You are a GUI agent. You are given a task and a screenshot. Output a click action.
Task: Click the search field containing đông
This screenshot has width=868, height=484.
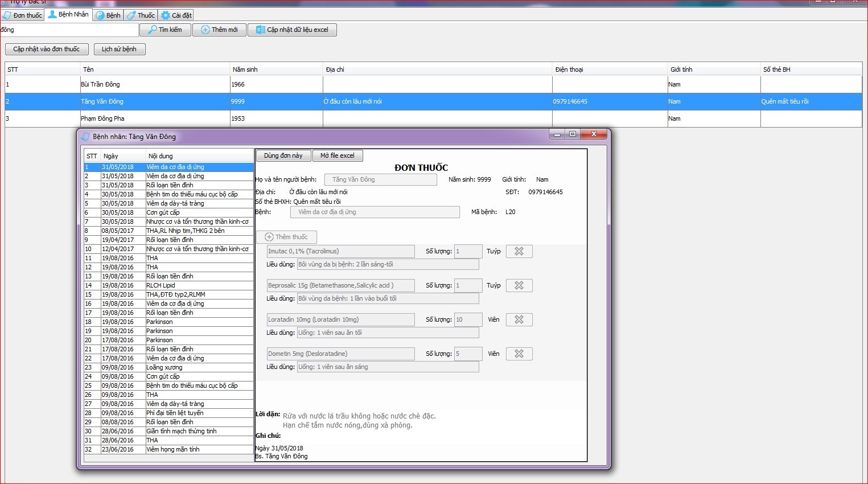coord(69,30)
